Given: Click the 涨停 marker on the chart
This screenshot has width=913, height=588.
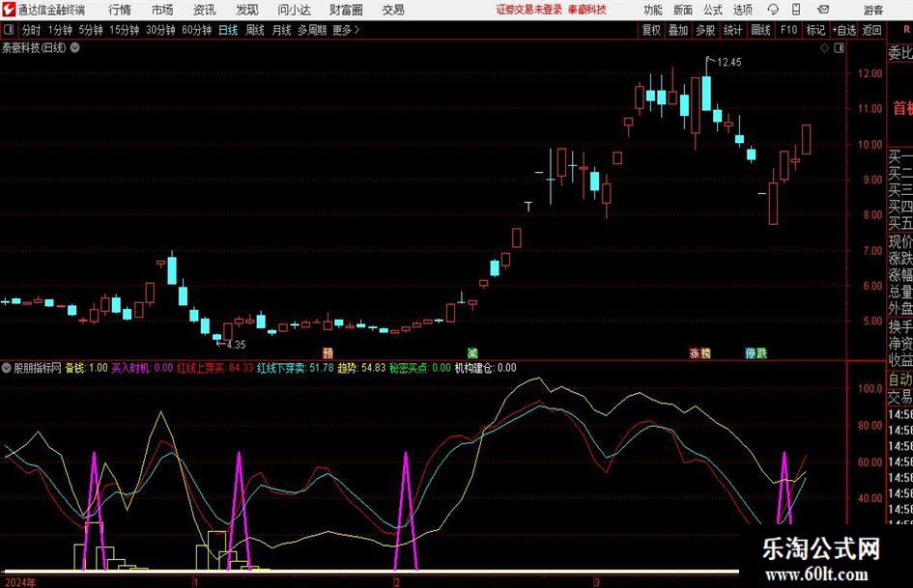Looking at the screenshot, I should [699, 352].
